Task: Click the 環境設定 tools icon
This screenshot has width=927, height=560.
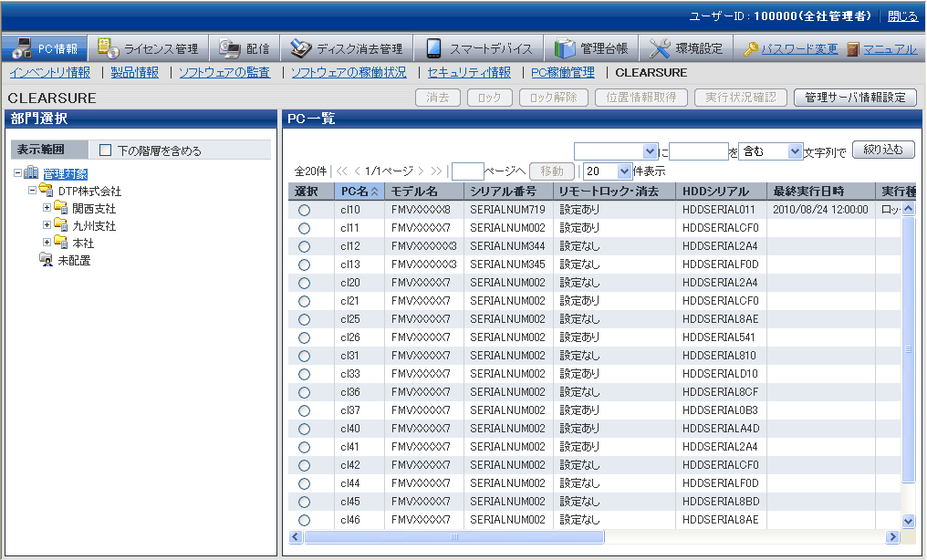Action: point(659,48)
